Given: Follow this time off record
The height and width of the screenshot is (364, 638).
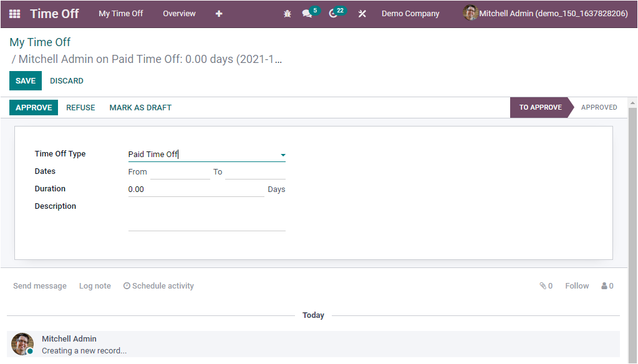Looking at the screenshot, I should 576,285.
